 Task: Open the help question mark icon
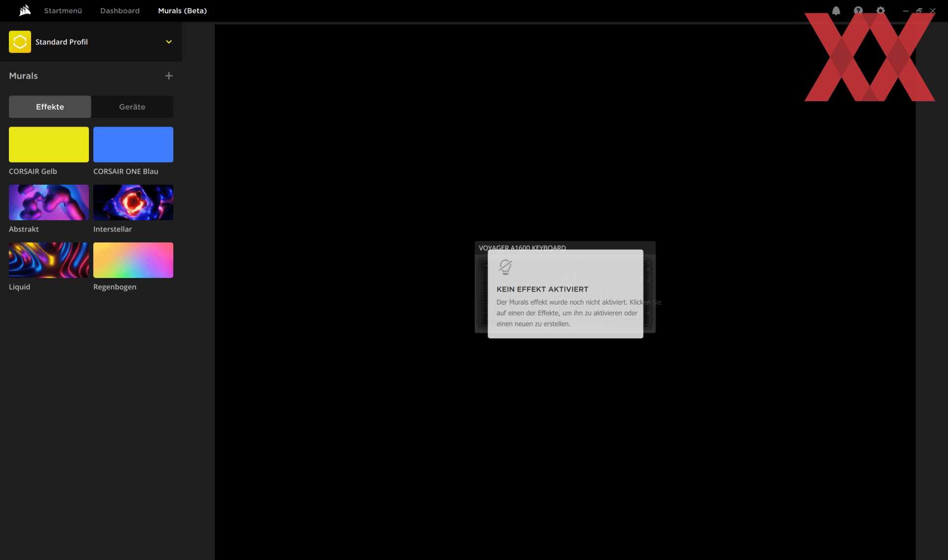pyautogui.click(x=858, y=10)
